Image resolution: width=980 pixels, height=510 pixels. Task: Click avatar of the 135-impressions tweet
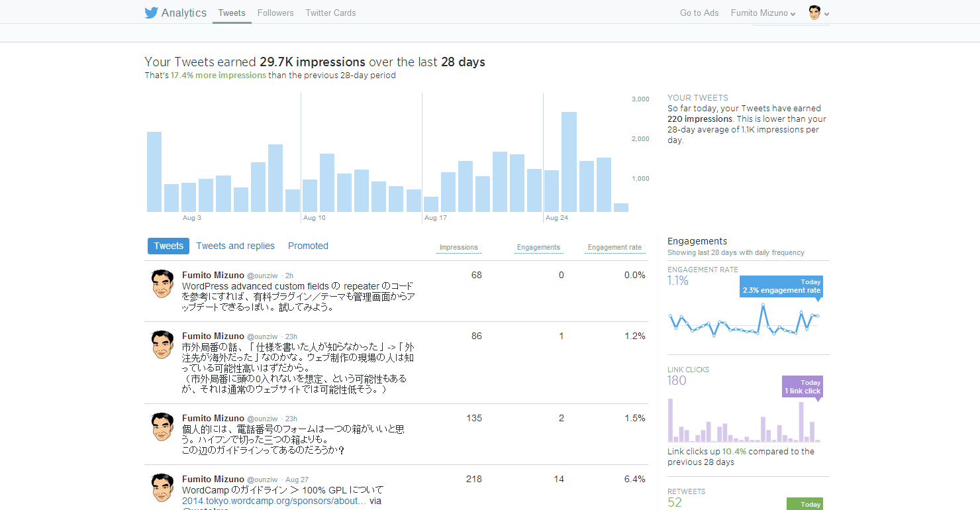tap(162, 427)
